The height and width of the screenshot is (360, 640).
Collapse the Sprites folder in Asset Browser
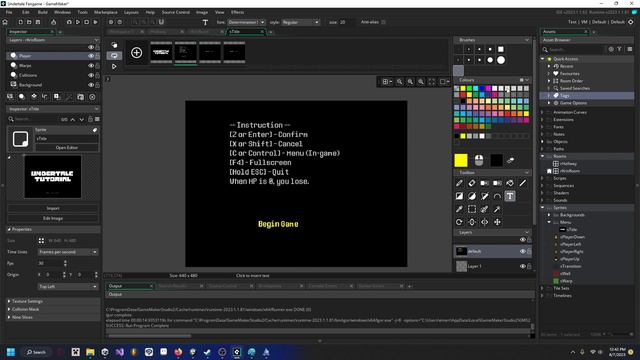[543, 208]
